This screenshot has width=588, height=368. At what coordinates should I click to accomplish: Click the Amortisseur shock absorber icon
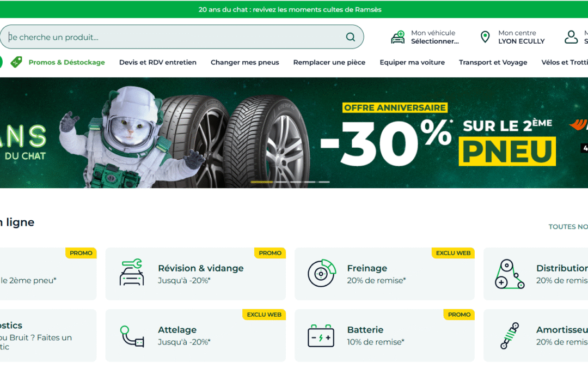tap(510, 335)
